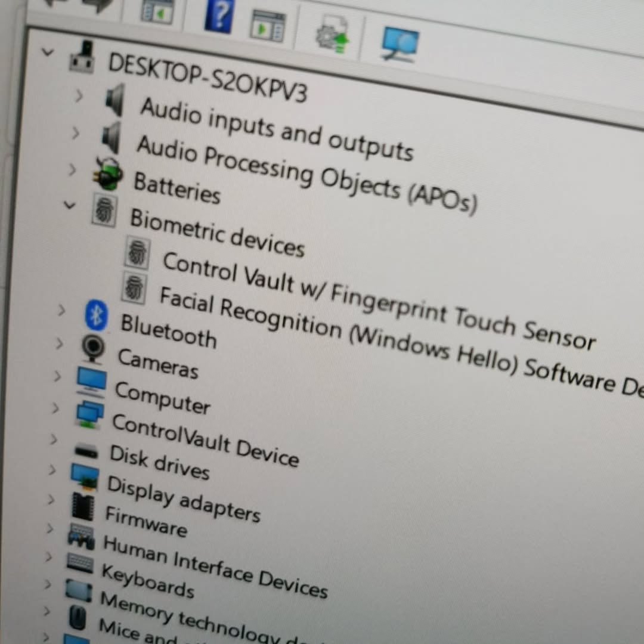Expand the Audio inputs and outputs category
The height and width of the screenshot is (644, 644).
[79, 95]
